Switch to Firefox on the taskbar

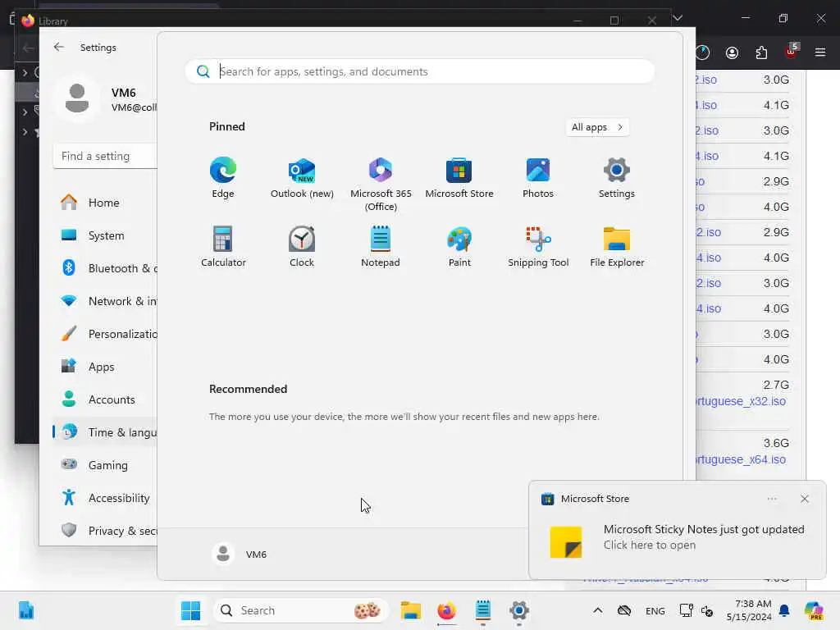[447, 610]
